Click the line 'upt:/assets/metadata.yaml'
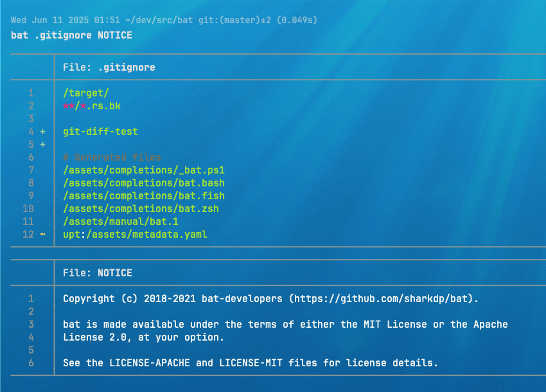This screenshot has height=392, width=546. (x=135, y=235)
